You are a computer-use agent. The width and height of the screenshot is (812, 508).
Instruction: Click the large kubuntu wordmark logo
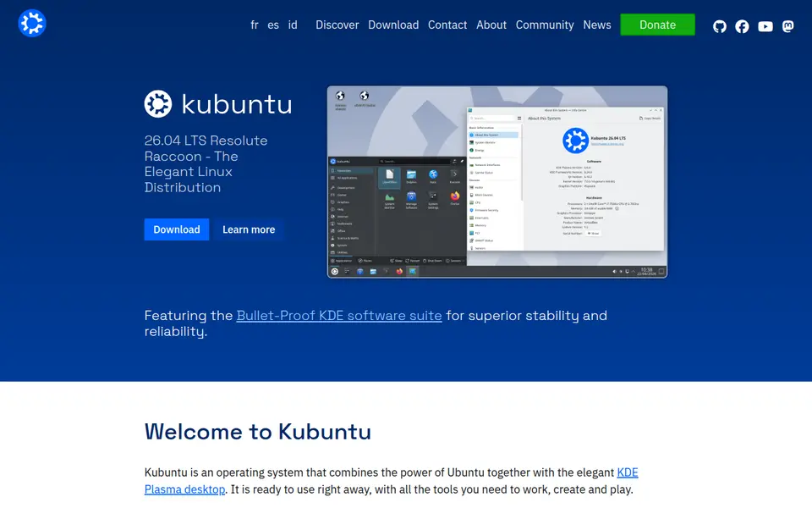pyautogui.click(x=218, y=104)
